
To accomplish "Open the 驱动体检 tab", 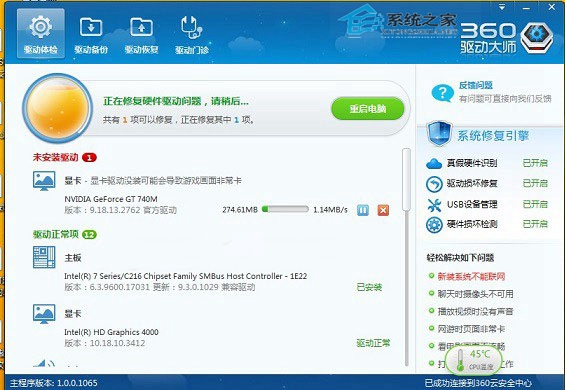I will [41, 34].
